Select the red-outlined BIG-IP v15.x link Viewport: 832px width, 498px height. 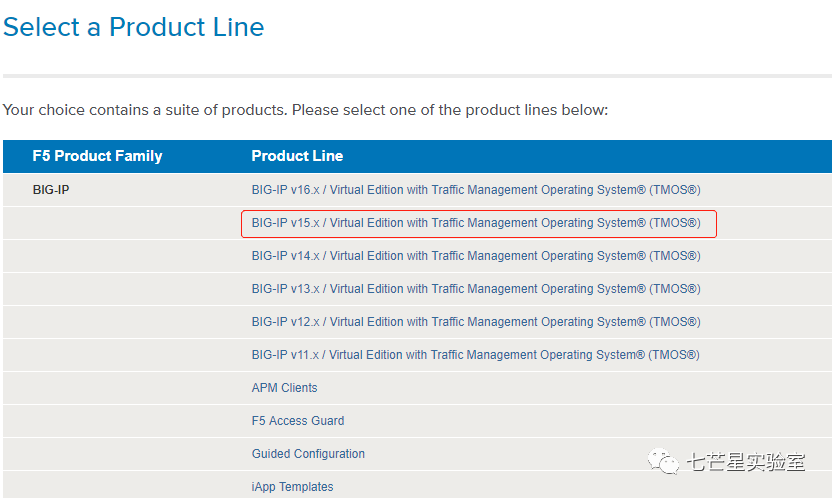tap(475, 223)
